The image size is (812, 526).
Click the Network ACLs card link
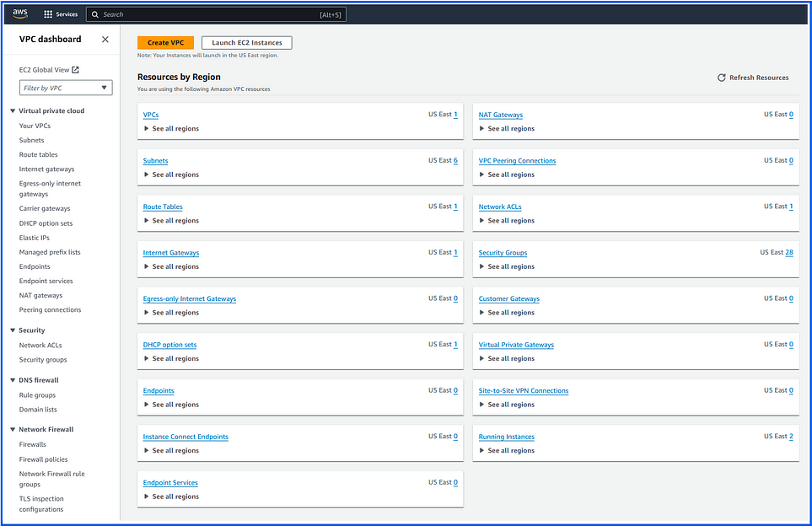point(500,207)
